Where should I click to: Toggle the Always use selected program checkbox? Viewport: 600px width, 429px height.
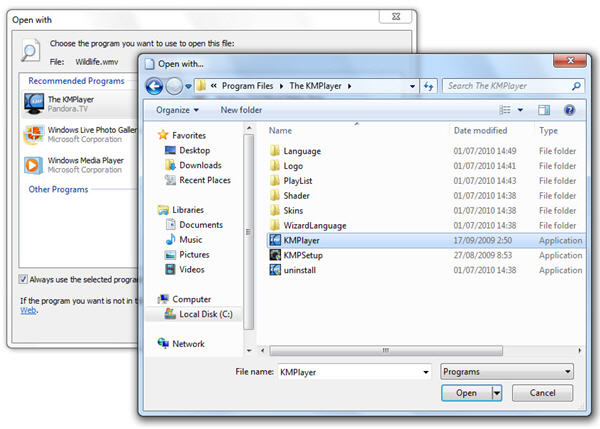pos(24,278)
